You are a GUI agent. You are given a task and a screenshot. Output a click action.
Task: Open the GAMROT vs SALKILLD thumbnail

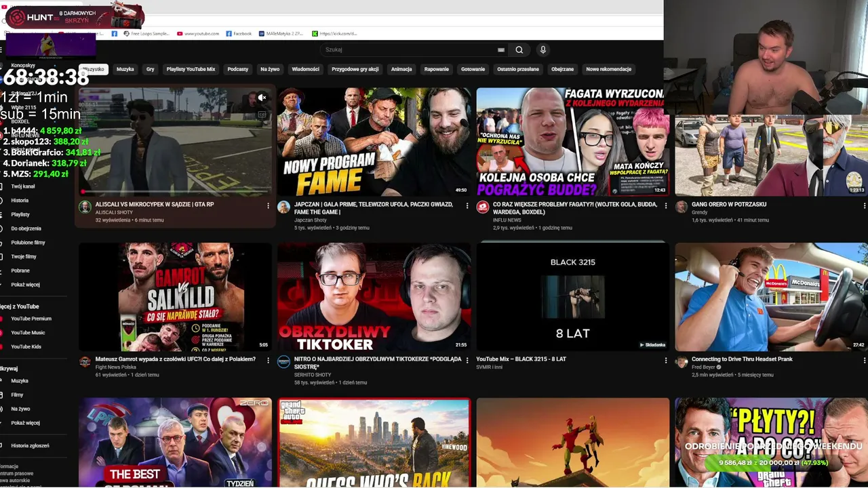[175, 297]
